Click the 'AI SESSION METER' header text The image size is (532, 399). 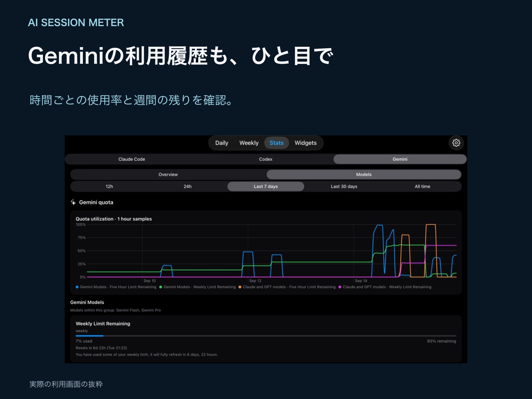pos(76,22)
